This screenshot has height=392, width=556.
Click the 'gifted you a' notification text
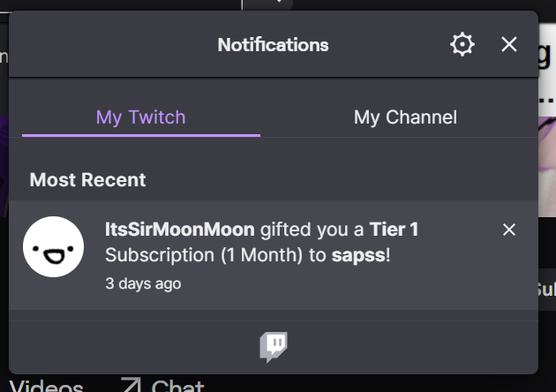click(312, 230)
